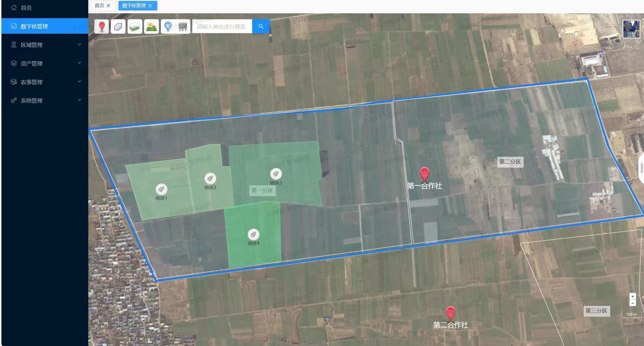Click the green layer stack icon
The width and height of the screenshot is (644, 346).
tap(135, 26)
